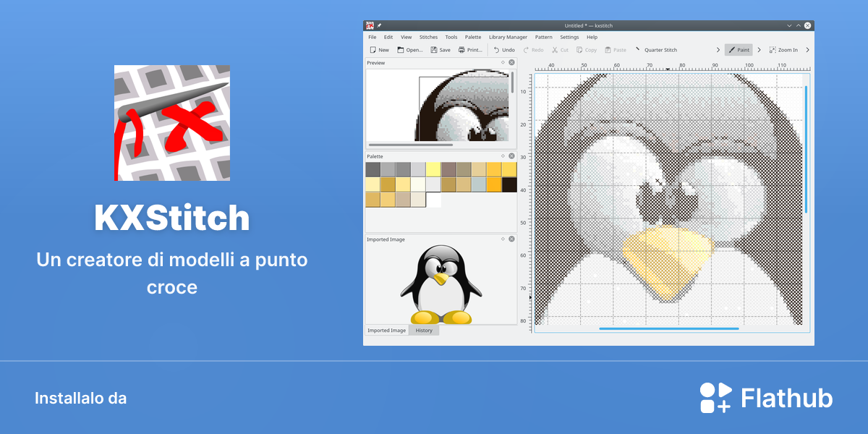The height and width of the screenshot is (434, 868).
Task: Click the Preview panel horizontal scrollbar
Action: pyautogui.click(x=411, y=145)
